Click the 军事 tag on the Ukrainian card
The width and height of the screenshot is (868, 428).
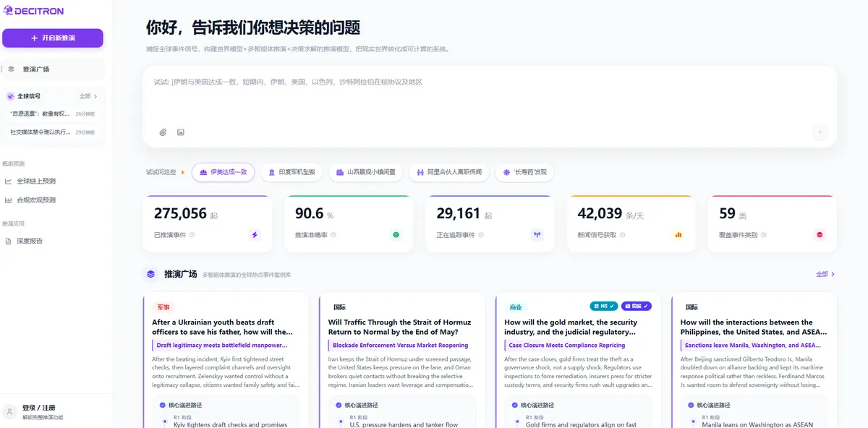163,307
